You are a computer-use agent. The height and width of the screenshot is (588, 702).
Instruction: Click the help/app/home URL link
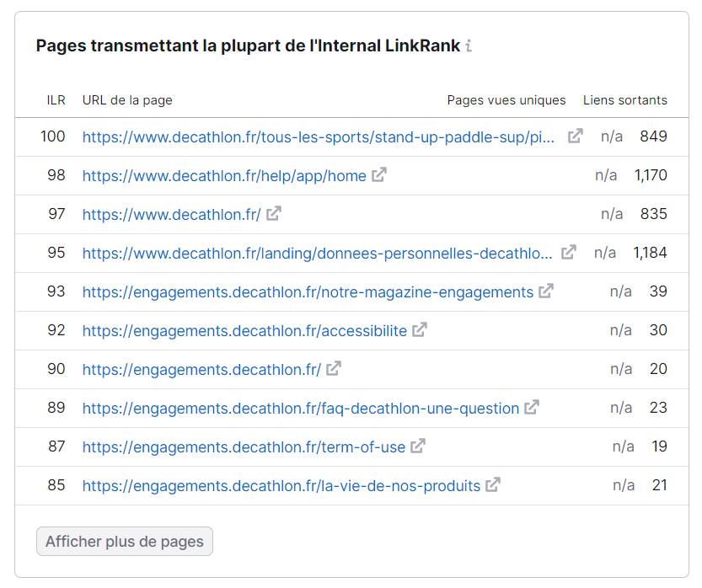(223, 175)
